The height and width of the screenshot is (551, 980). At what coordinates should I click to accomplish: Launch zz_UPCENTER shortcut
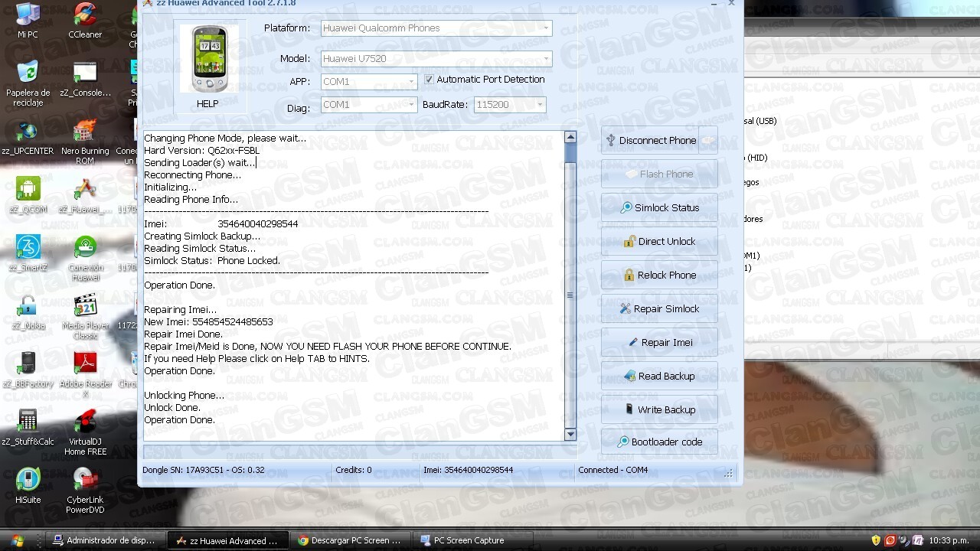(28, 138)
